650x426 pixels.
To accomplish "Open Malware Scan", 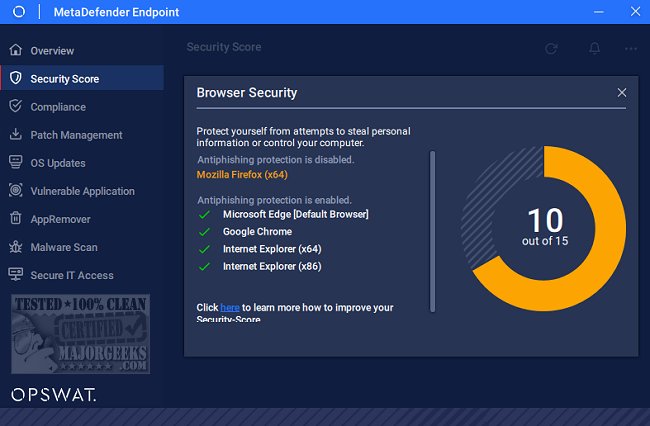I will coord(82,247).
